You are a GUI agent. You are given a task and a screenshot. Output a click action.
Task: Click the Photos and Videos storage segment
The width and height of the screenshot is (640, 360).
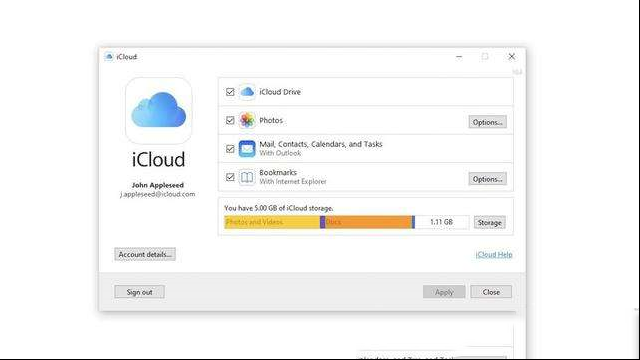pyautogui.click(x=272, y=222)
